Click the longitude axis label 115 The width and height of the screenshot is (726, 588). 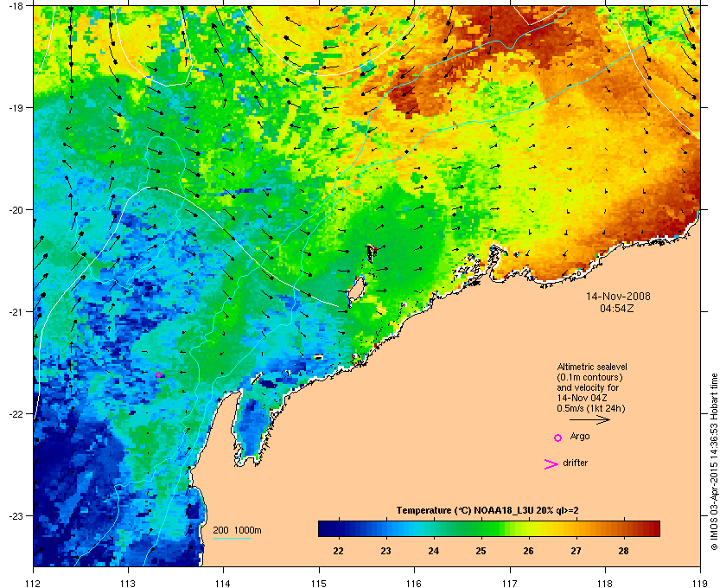(319, 584)
